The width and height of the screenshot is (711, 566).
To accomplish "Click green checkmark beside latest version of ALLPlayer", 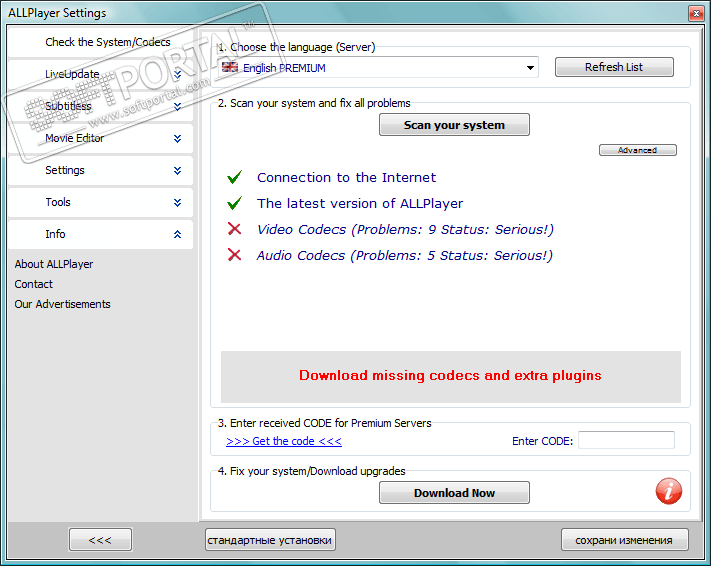I will (234, 203).
